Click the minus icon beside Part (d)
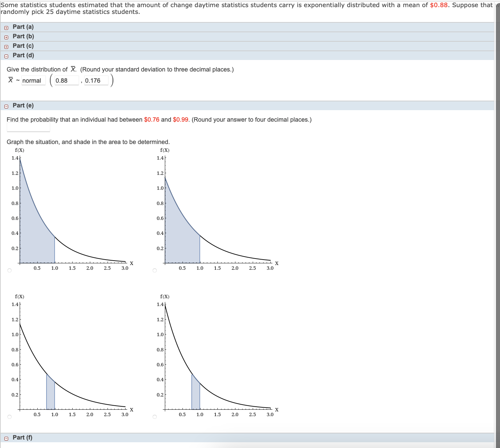 6,55
